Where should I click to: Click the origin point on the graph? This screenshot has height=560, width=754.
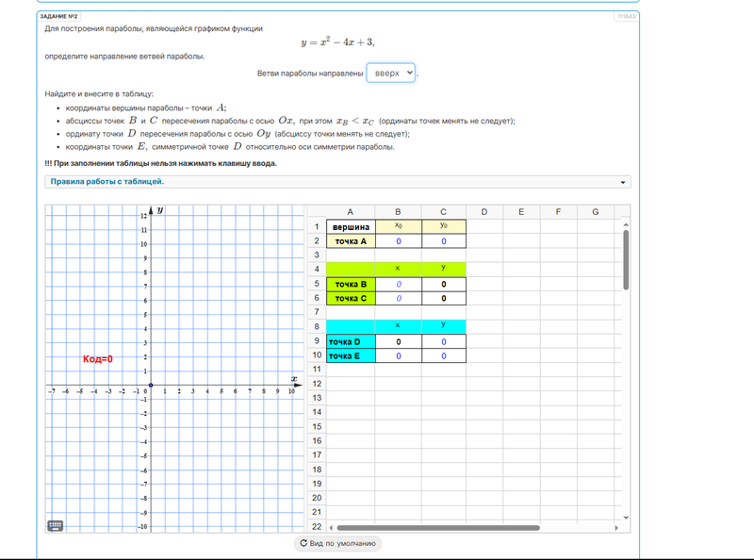[x=151, y=387]
